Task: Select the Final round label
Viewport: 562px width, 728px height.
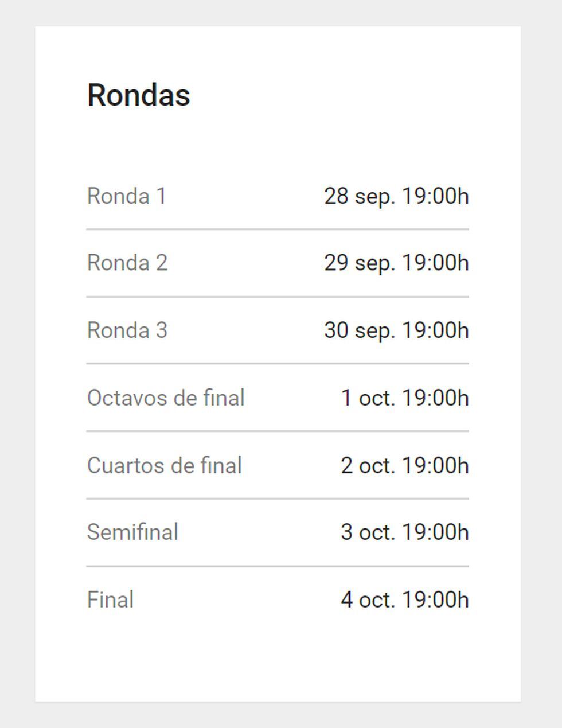Action: [x=110, y=600]
